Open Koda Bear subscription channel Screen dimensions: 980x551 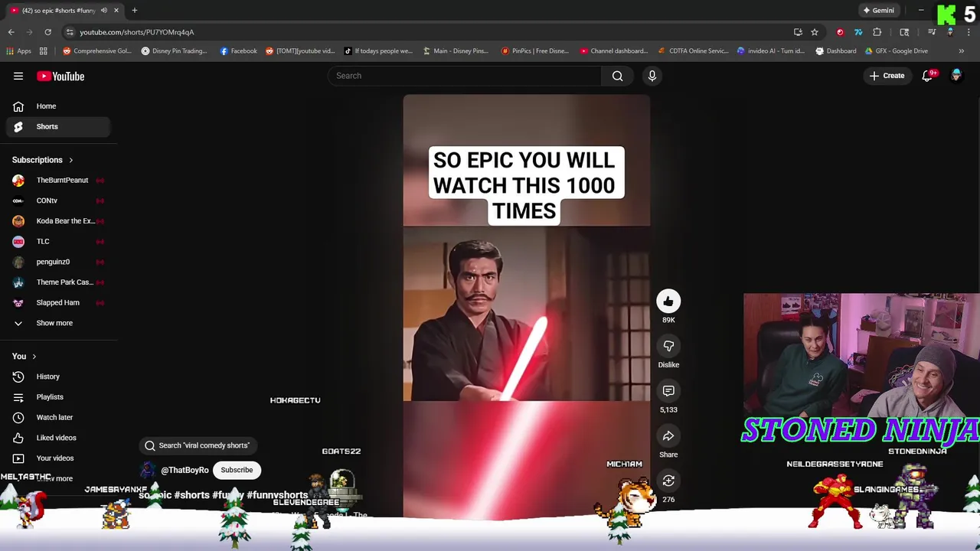tap(57, 221)
